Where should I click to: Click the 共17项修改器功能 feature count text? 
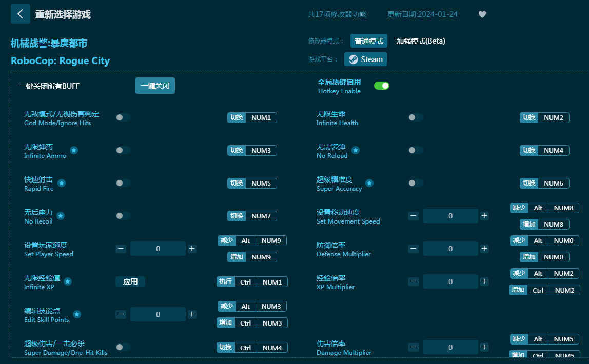pyautogui.click(x=337, y=14)
